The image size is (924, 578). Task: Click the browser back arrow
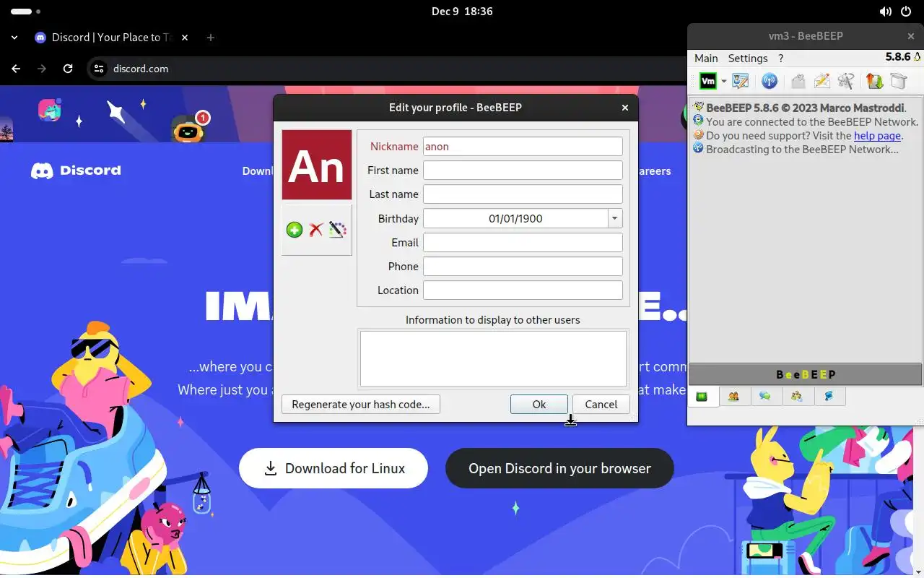pos(16,69)
